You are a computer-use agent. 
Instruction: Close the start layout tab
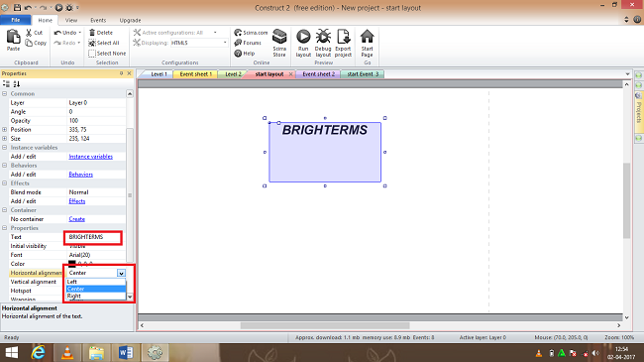point(290,74)
